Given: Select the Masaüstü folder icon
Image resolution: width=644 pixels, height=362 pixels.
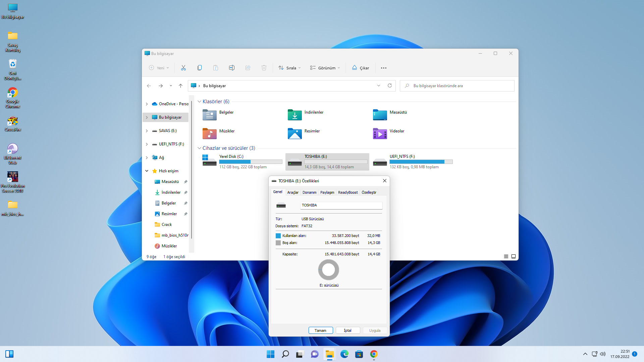Looking at the screenshot, I should coord(380,115).
